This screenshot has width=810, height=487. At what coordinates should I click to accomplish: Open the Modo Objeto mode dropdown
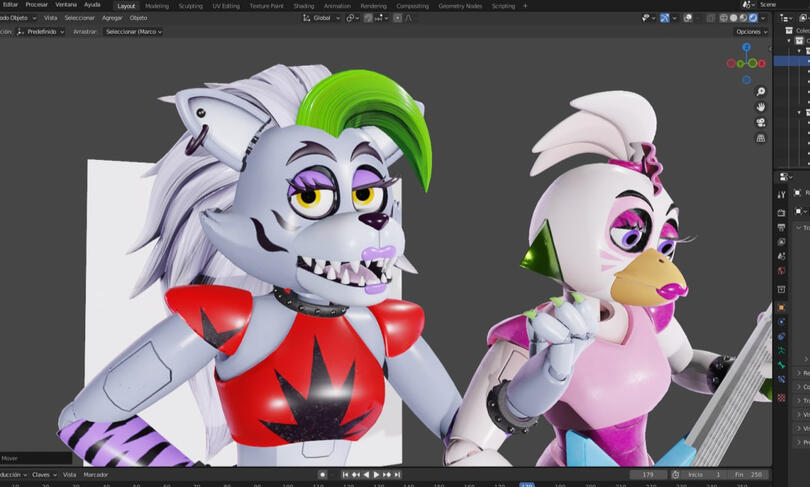click(x=17, y=18)
